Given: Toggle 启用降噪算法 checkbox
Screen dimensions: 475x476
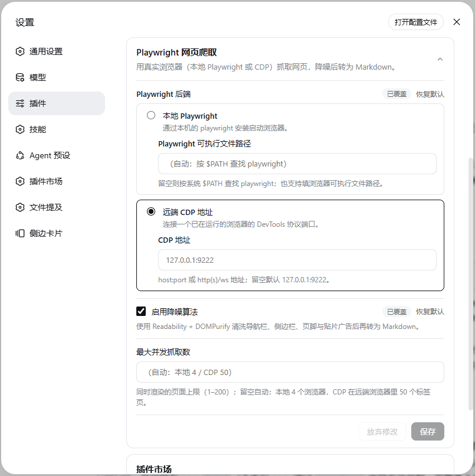Looking at the screenshot, I should pos(141,311).
